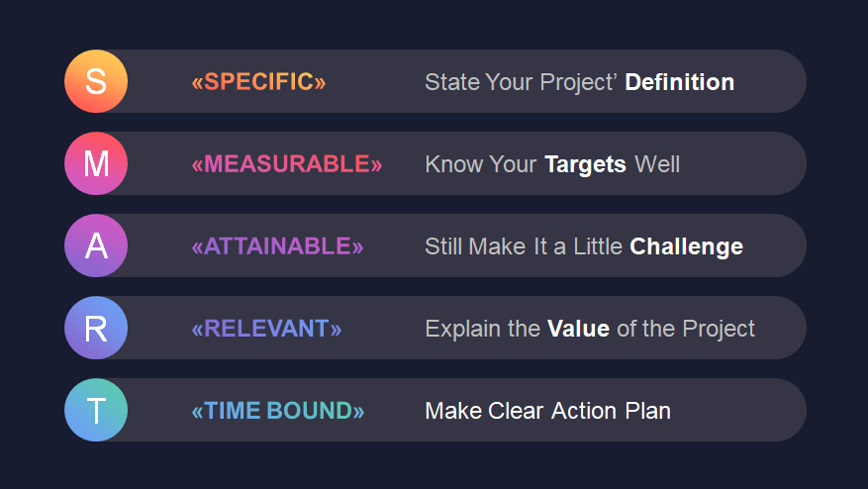Click 'Make Clear Action Plan' text
This screenshot has height=489, width=868.
pos(547,411)
